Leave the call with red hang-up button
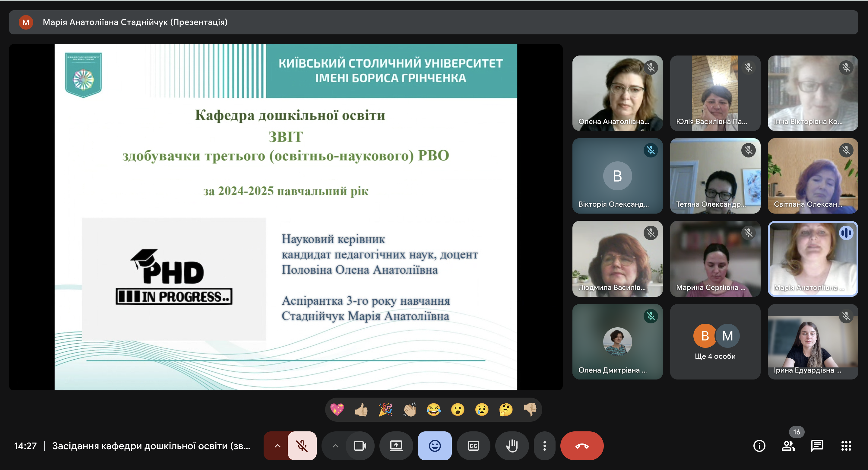Image resolution: width=868 pixels, height=470 pixels. (x=582, y=446)
